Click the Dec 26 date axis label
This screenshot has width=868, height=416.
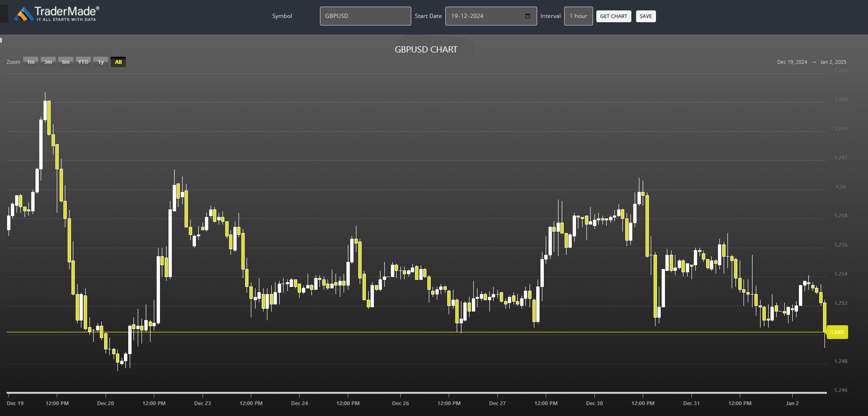click(x=400, y=403)
